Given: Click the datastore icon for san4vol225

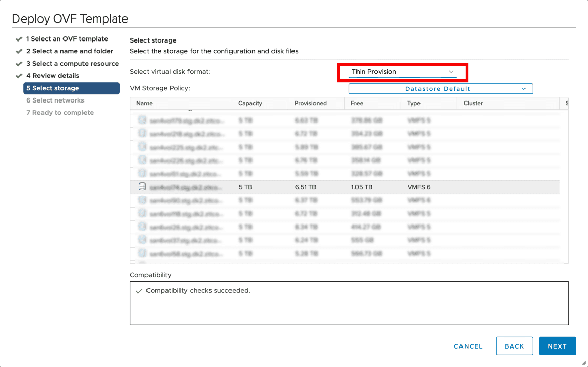Looking at the screenshot, I should [x=142, y=147].
